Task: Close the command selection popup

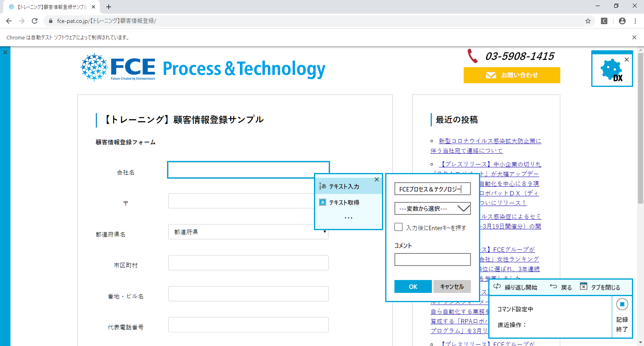Action: (377, 179)
